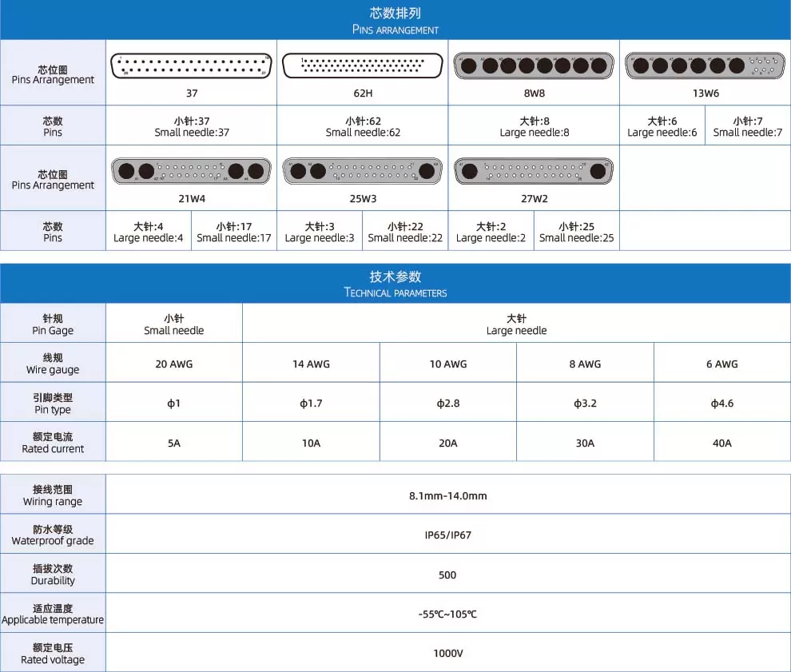Screen dimensions: 791x672
Task: Click the Pins Arrangement section header
Action: pyautogui.click(x=395, y=20)
